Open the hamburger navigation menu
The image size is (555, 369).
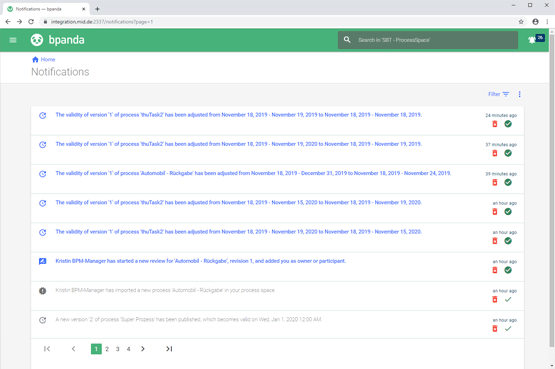click(x=13, y=40)
